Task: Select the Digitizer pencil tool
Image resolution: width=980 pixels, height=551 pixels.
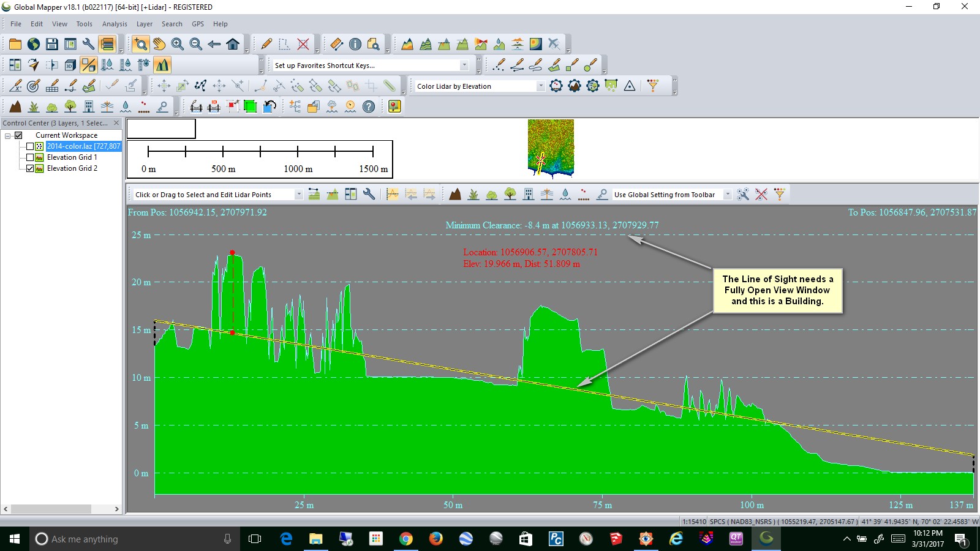Action: coord(266,44)
